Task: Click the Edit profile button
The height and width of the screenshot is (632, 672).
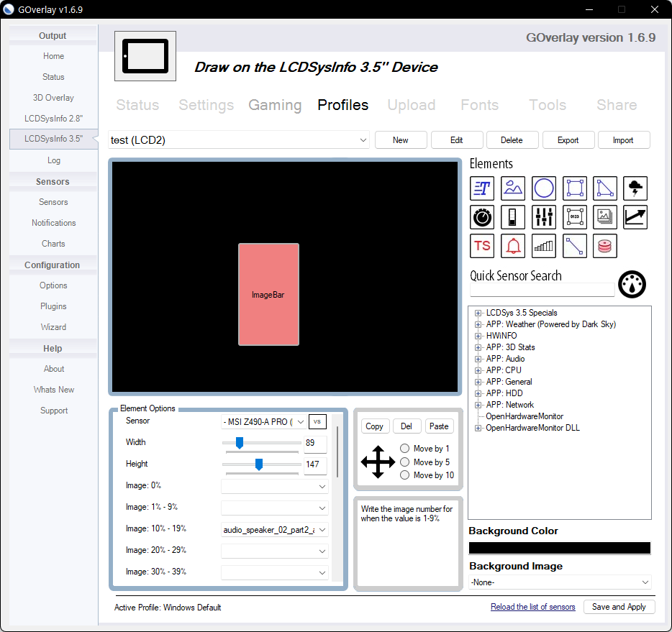Action: (457, 140)
